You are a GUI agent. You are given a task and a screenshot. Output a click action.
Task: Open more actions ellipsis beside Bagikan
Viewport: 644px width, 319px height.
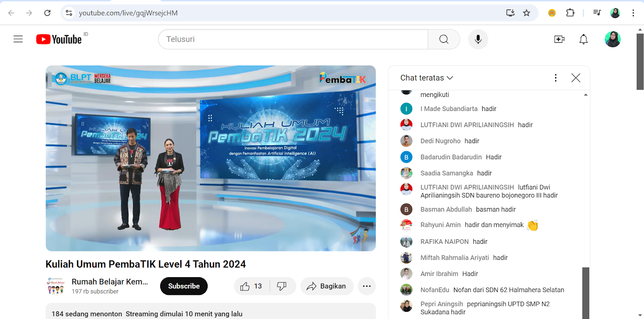click(x=367, y=286)
